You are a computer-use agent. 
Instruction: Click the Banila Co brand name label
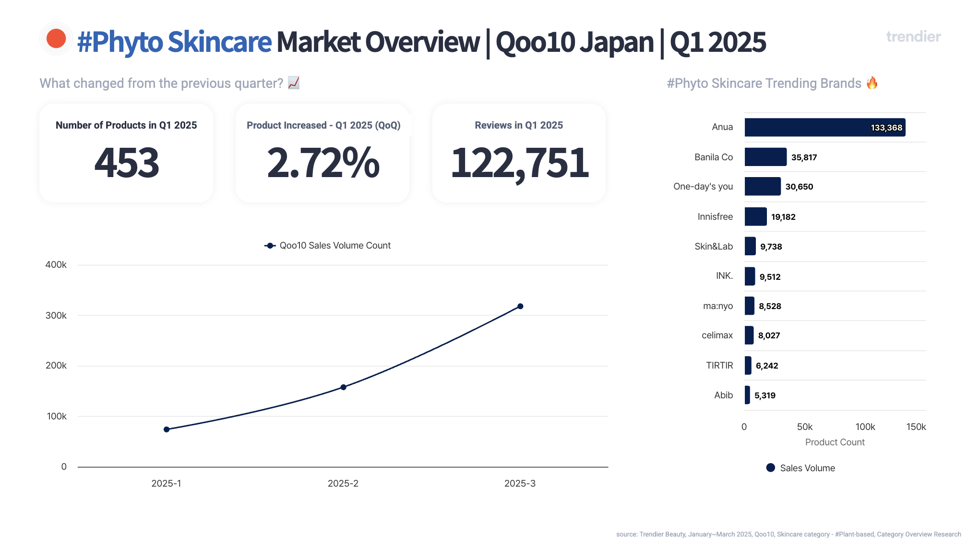pyautogui.click(x=714, y=157)
